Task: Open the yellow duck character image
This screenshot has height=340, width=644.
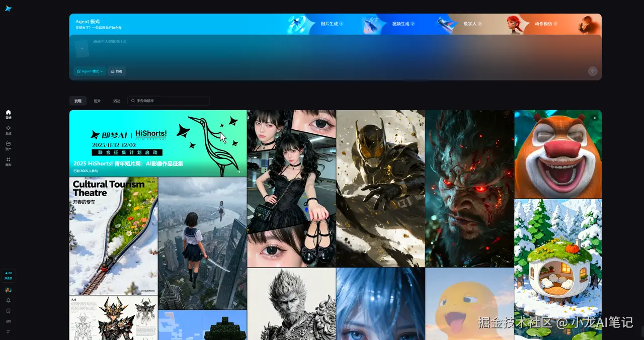Action: 469,304
